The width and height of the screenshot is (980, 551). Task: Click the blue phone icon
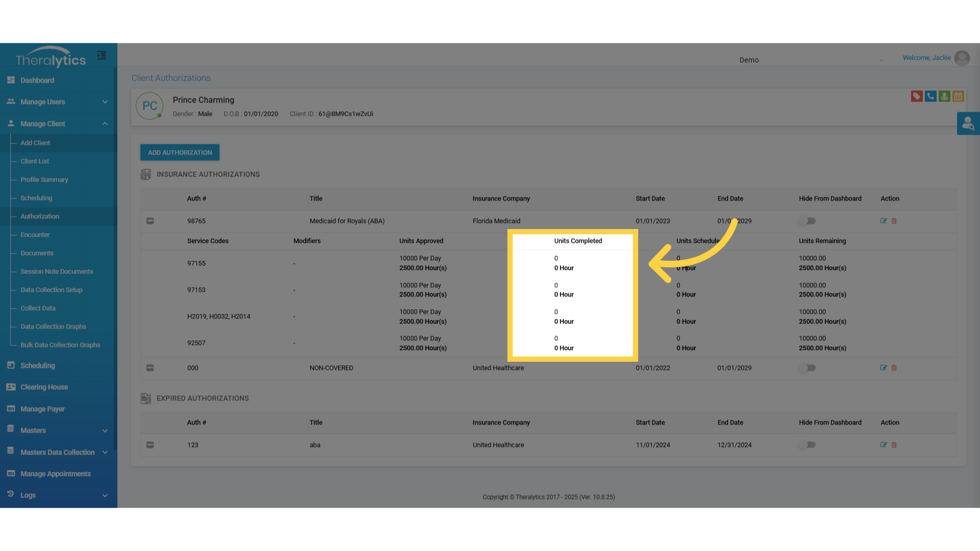(930, 96)
